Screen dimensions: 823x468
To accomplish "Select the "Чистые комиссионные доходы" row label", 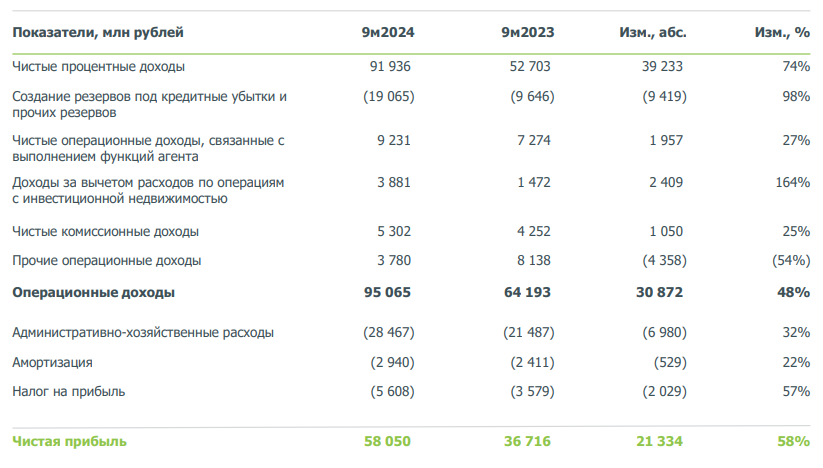I will (105, 232).
